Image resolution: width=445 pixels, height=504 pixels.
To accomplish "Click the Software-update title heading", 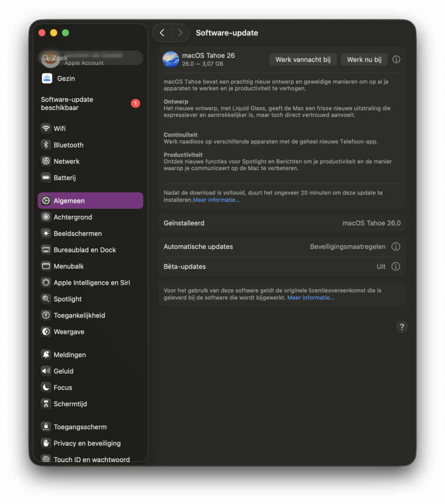I will [x=227, y=33].
